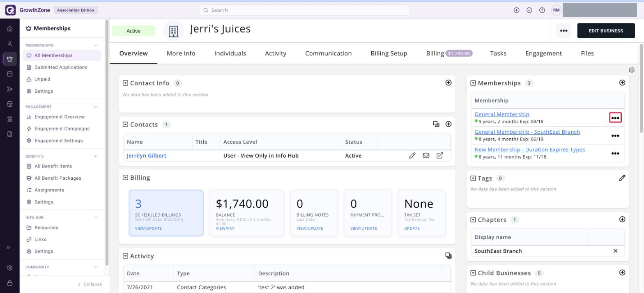Click the Edit Business button

pos(606,31)
